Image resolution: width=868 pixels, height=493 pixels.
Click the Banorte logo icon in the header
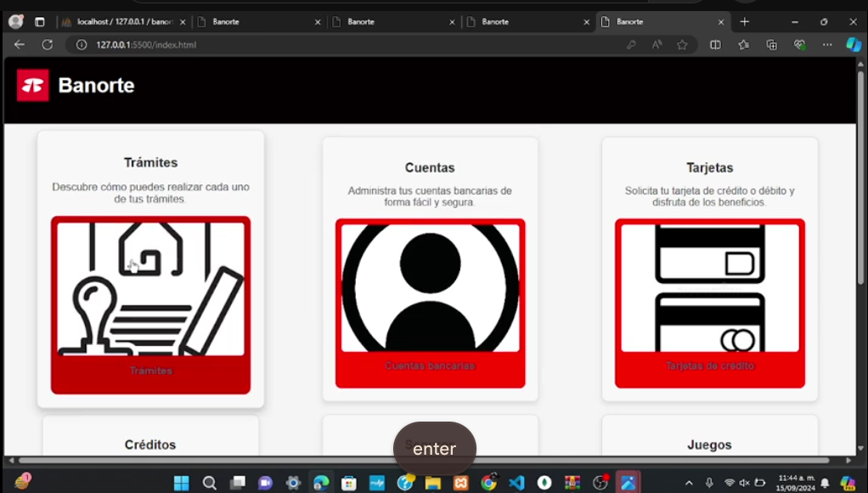click(x=32, y=85)
